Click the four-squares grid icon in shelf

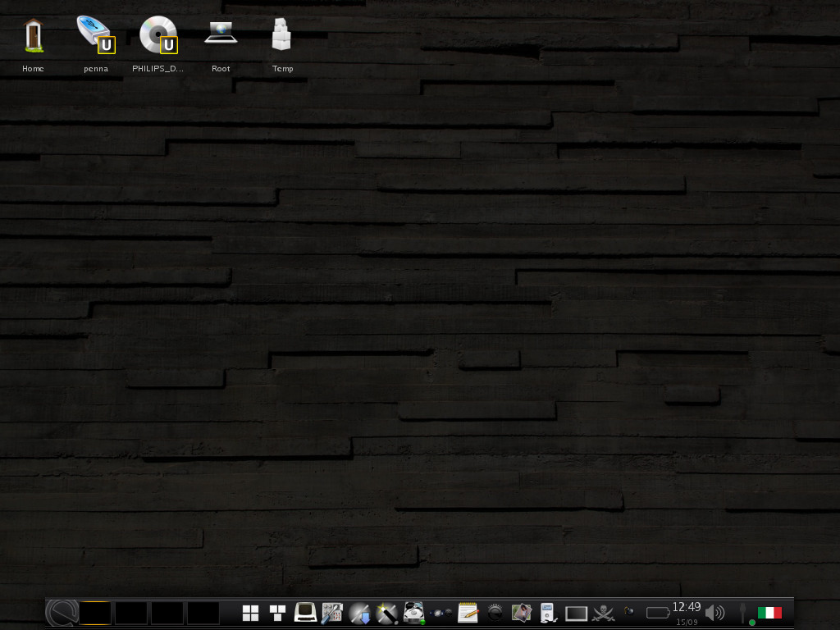[x=251, y=613]
